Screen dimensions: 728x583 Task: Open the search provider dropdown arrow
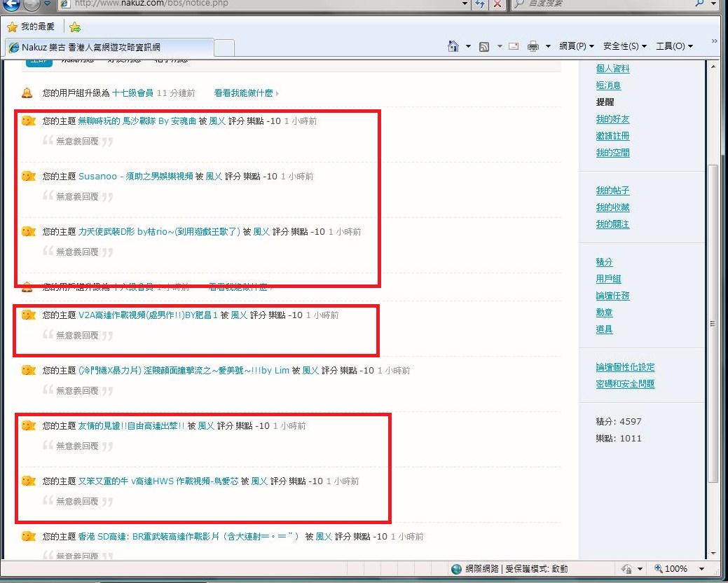pos(713,4)
